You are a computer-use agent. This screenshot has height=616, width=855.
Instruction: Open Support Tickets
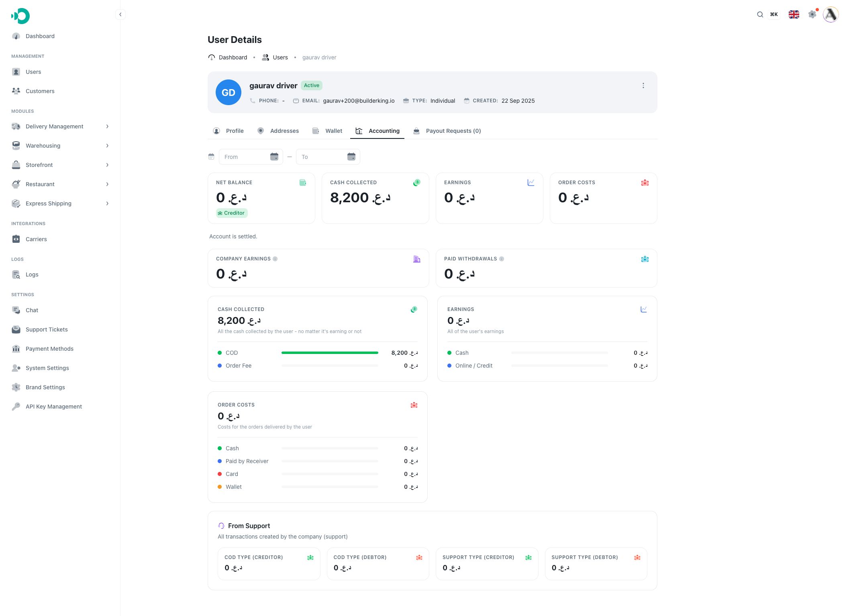[x=60, y=329]
